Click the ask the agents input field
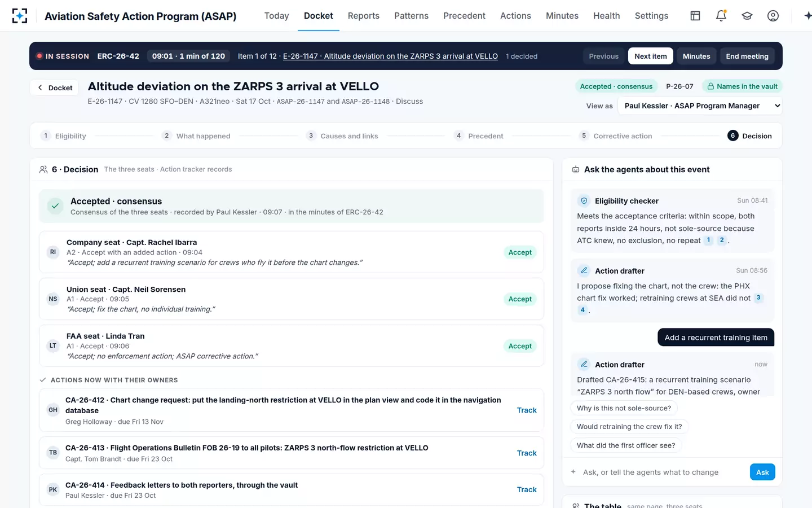The image size is (812, 508). [x=663, y=472]
